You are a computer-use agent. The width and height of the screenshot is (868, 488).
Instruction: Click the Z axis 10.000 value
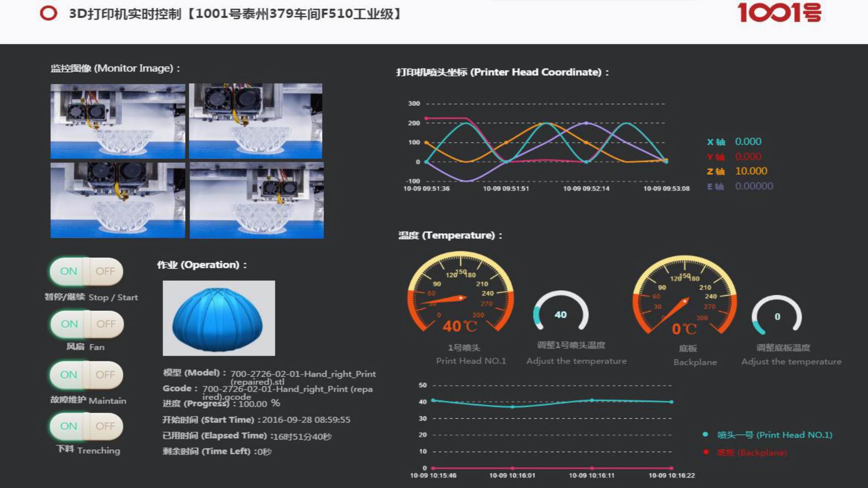pos(751,171)
